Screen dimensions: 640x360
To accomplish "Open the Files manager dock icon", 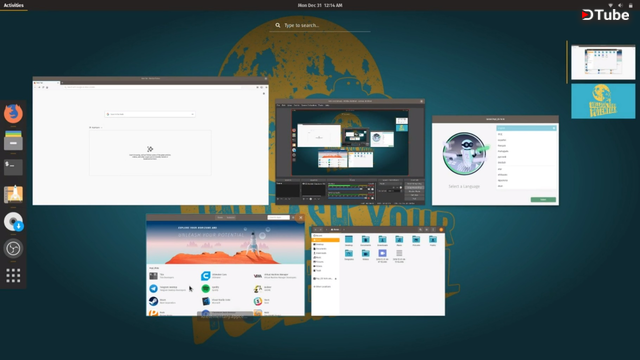I will [x=13, y=140].
